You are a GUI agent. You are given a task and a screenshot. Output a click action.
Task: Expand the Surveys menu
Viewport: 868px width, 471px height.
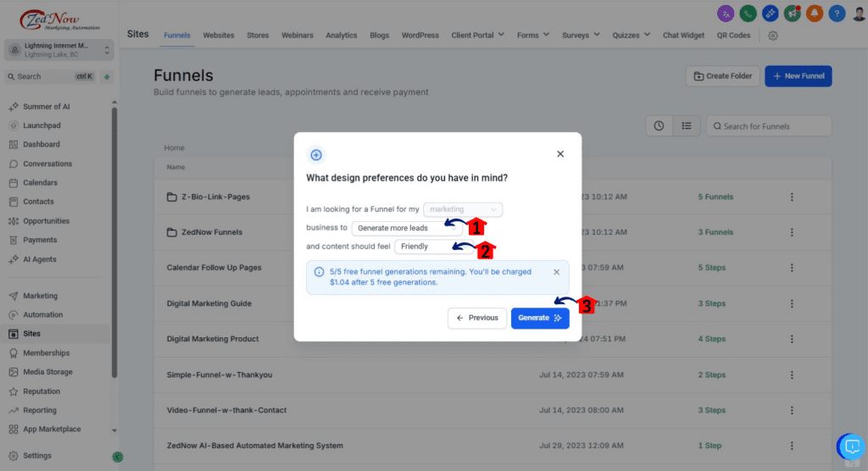tap(581, 35)
